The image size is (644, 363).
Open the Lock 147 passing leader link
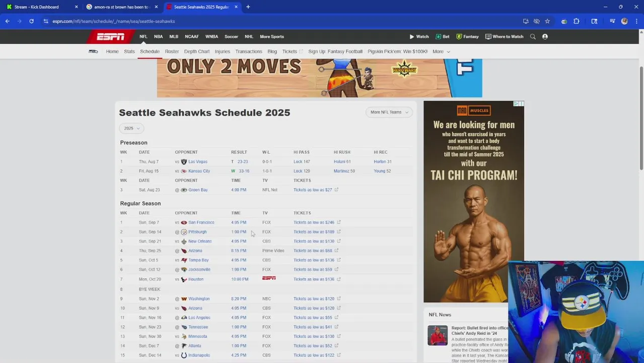point(302,162)
